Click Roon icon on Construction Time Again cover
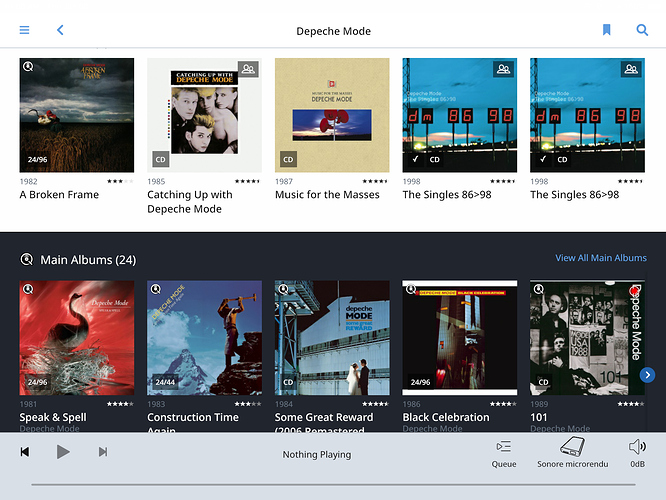 155,289
